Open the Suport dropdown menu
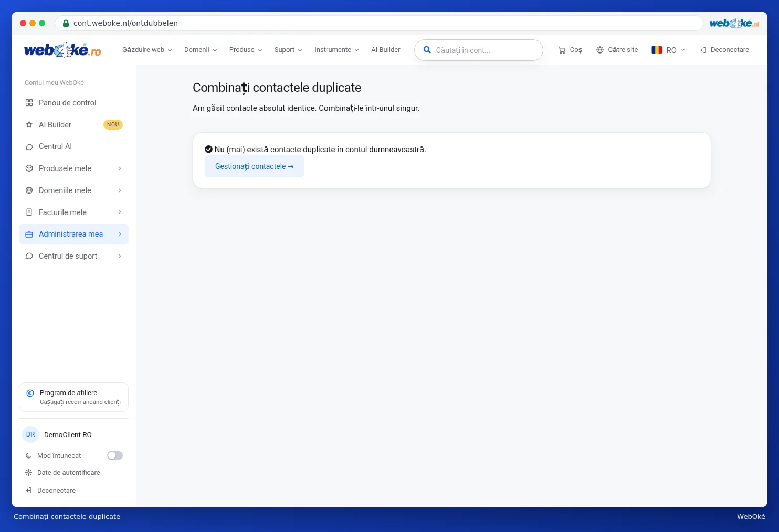 point(288,50)
